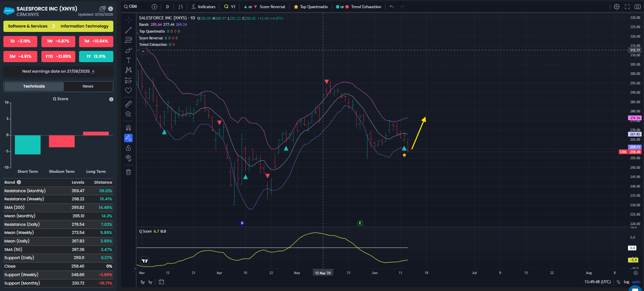This screenshot has height=291, width=644.
Task: Select the crosshair cursor tool
Action: (x=129, y=20)
